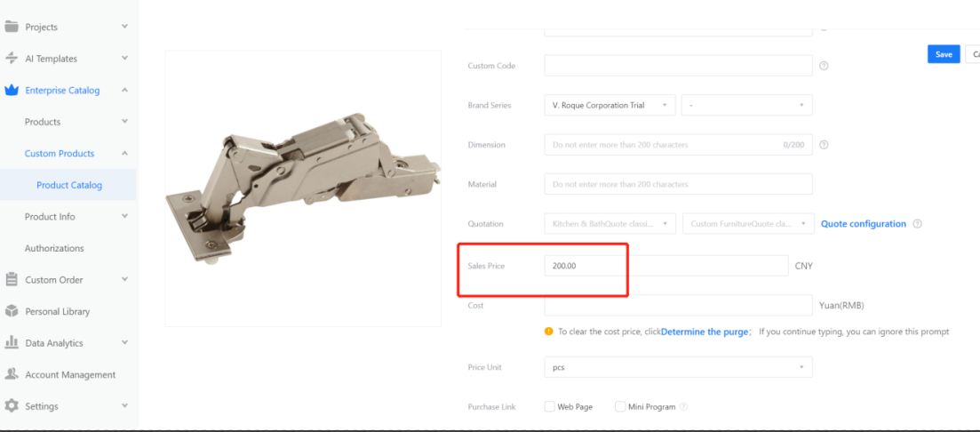This screenshot has width=980, height=432.
Task: Click the Enterprise Catalog crown icon
Action: pyautogui.click(x=12, y=90)
